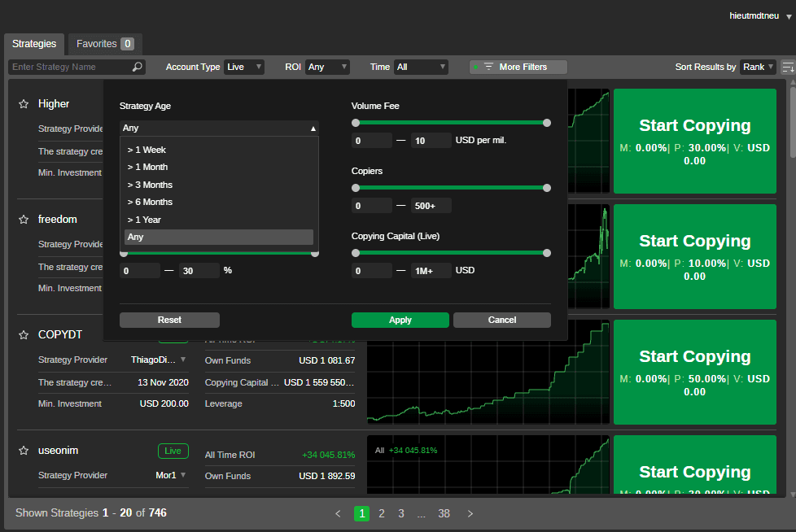Click Volume Fee minimum value field
Image resolution: width=796 pixels, height=532 pixels.
[372, 141]
